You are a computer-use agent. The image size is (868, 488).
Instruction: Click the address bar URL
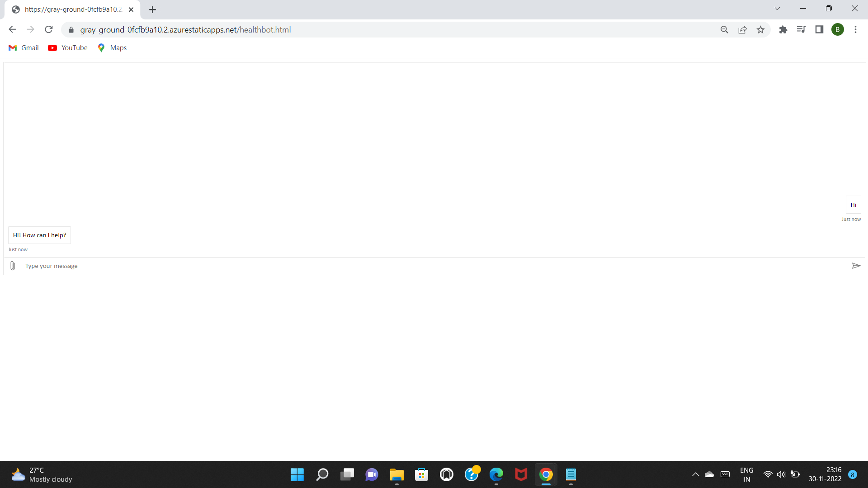click(185, 30)
